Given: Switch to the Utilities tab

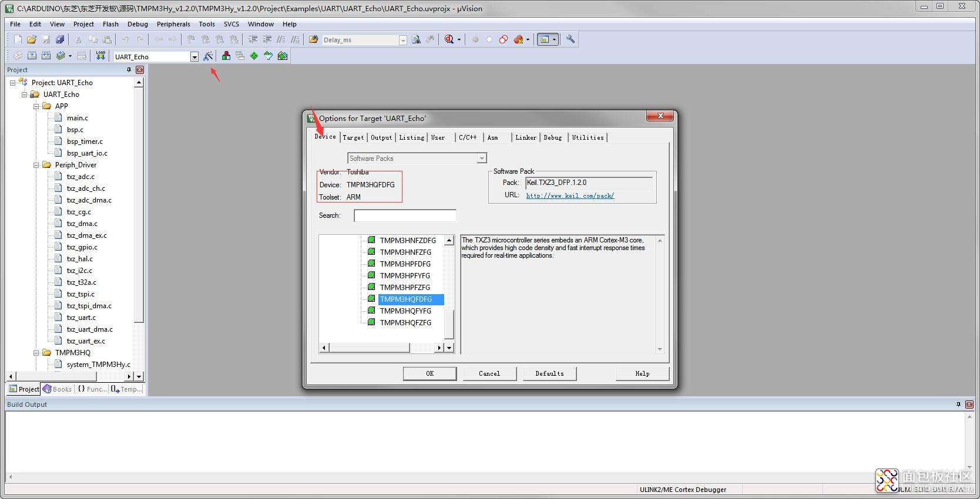Looking at the screenshot, I should (x=588, y=137).
